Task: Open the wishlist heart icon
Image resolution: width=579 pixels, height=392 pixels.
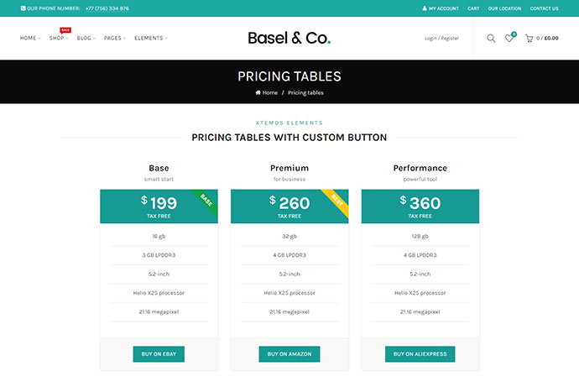Action: [x=509, y=38]
